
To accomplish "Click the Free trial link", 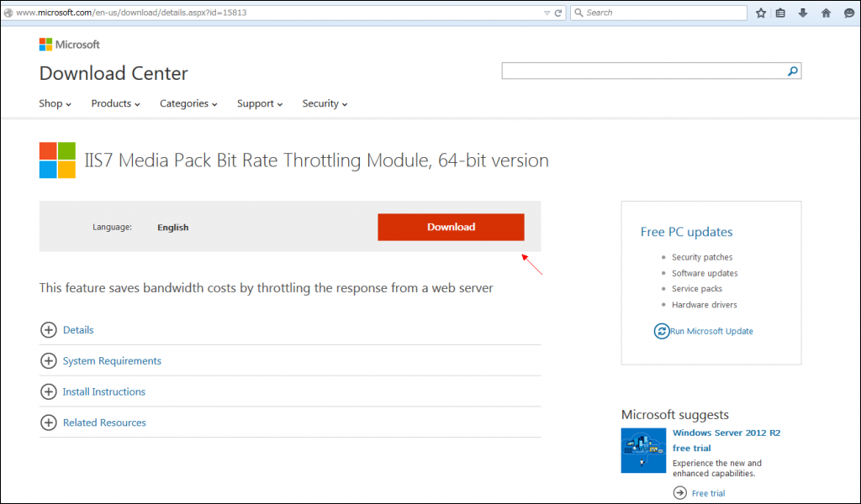I will (708, 493).
